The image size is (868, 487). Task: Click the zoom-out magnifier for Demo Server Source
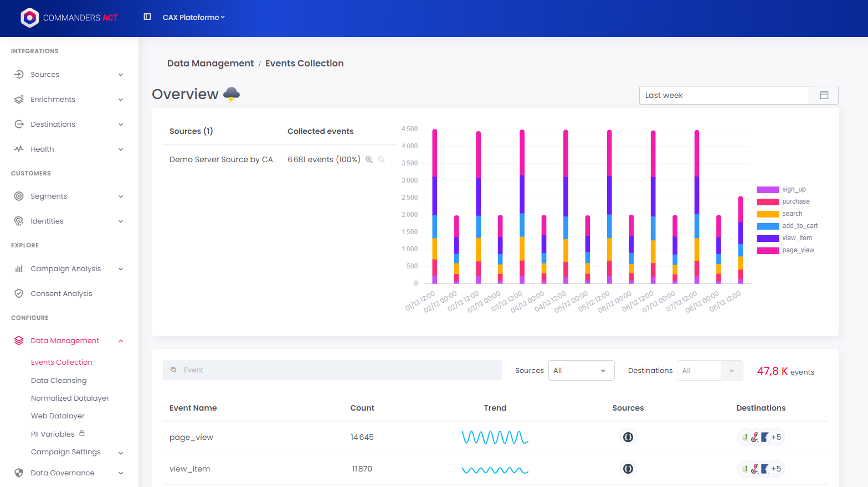(x=381, y=160)
